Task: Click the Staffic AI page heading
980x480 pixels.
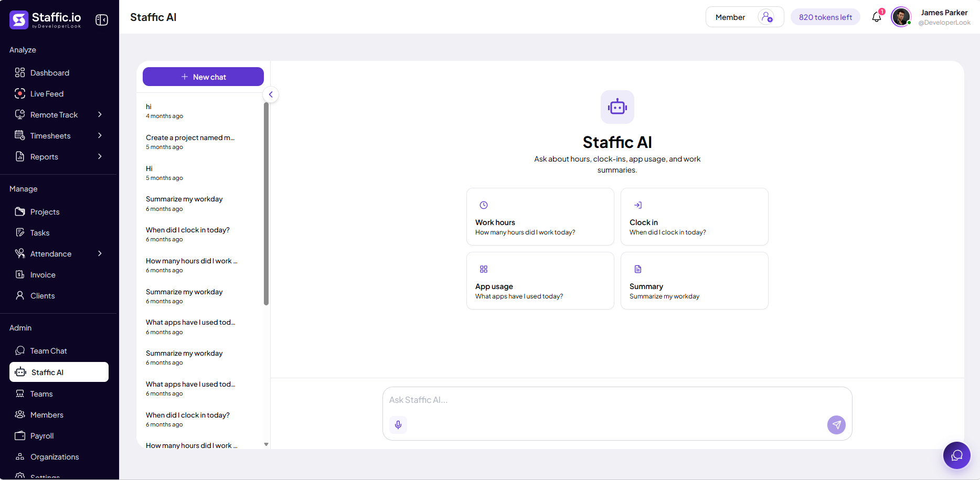Action: click(153, 17)
